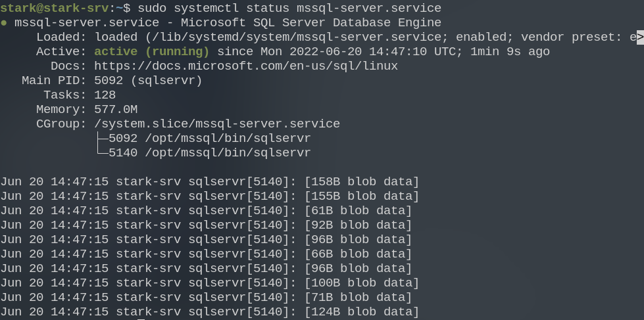Click the Main PID value 5092 (sqlservr)
The width and height of the screenshot is (644, 320).
pyautogui.click(x=148, y=81)
